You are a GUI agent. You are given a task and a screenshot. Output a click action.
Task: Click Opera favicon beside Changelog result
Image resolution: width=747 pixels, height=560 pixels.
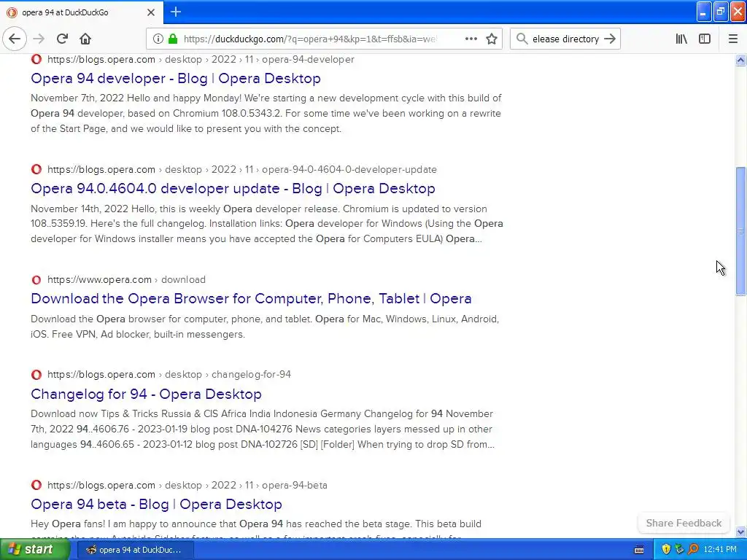tap(36, 375)
